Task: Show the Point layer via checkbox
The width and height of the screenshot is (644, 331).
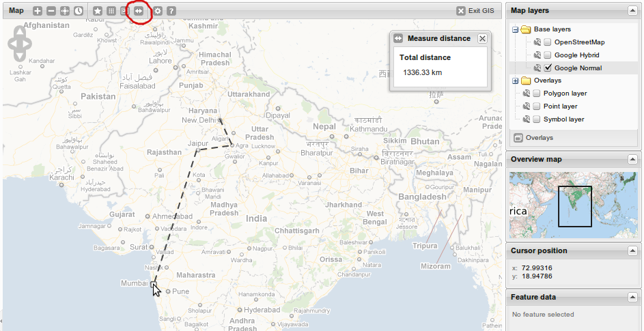Action: [536, 106]
